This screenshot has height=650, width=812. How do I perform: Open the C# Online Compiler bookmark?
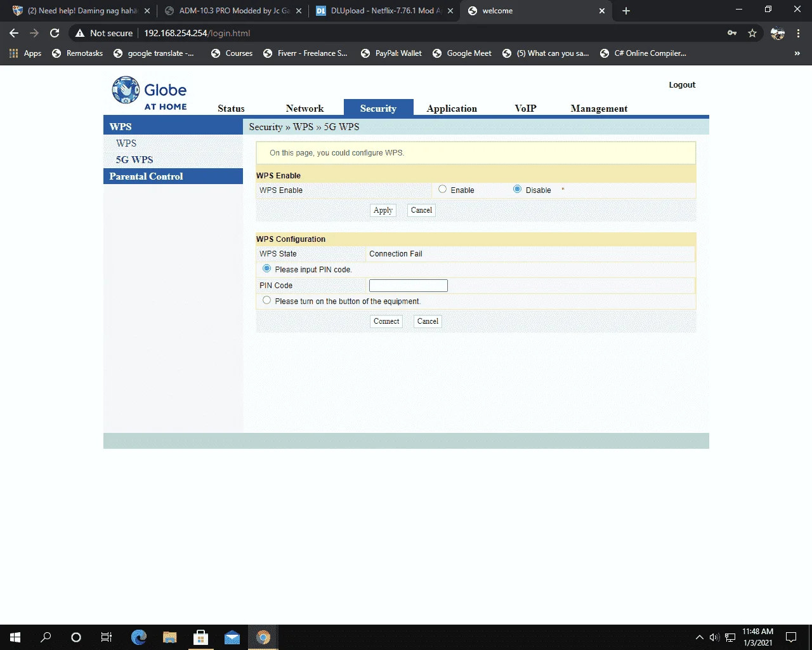pyautogui.click(x=643, y=53)
